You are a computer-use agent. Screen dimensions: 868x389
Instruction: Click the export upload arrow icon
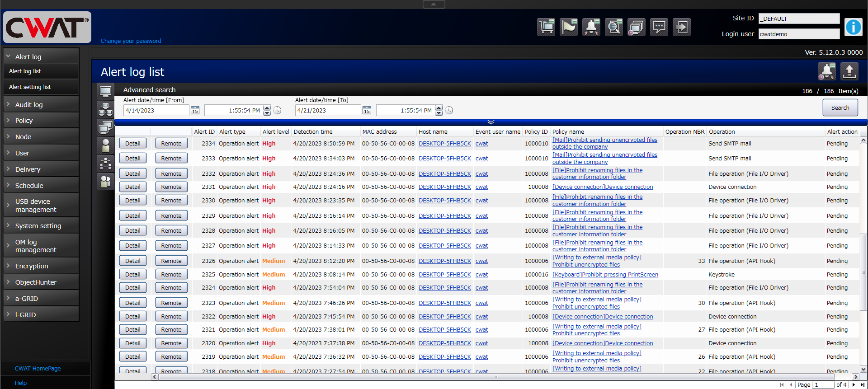[849, 71]
